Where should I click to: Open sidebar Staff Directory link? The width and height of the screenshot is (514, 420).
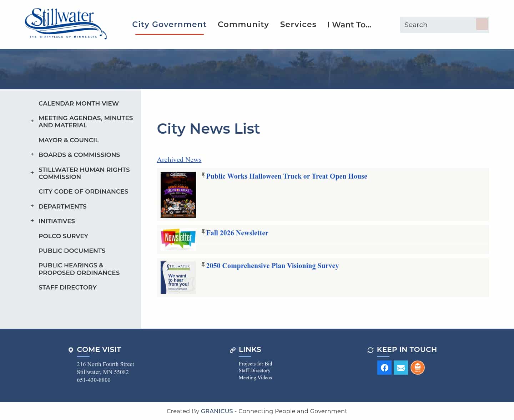[x=67, y=287]
